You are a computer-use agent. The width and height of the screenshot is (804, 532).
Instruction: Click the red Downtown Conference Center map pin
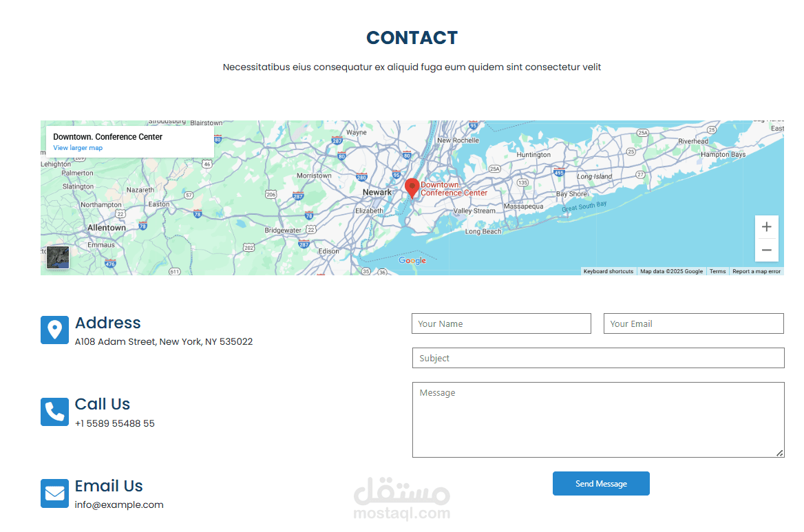pos(412,188)
